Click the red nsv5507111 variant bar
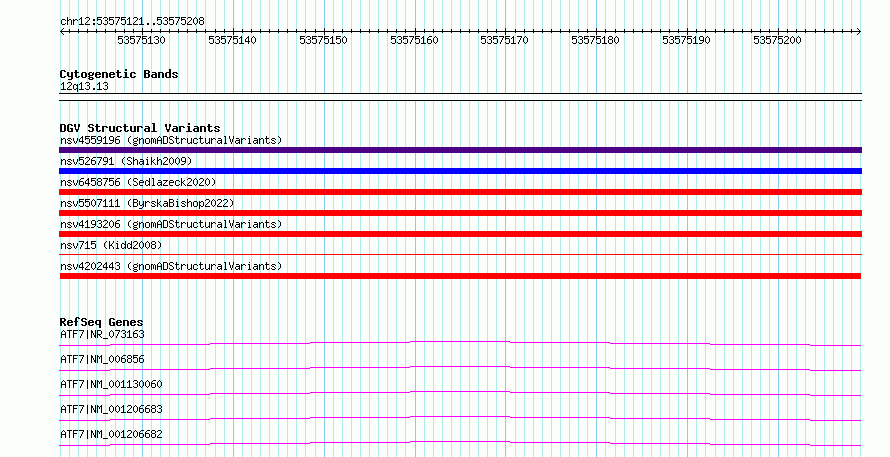 coord(460,213)
